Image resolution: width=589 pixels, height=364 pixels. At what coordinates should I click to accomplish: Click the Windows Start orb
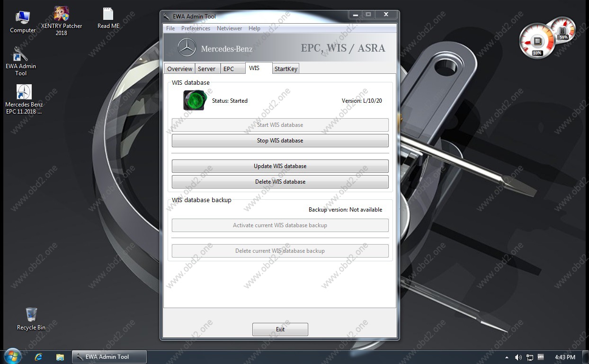coord(12,356)
